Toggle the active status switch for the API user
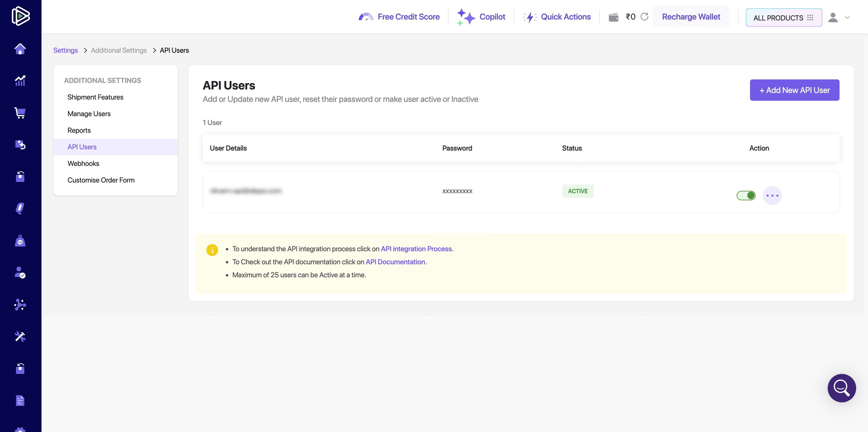This screenshot has height=432, width=868. (746, 195)
